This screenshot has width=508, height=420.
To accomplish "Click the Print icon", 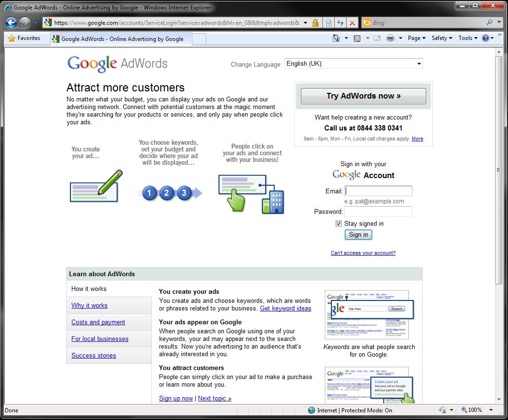I will (390, 38).
